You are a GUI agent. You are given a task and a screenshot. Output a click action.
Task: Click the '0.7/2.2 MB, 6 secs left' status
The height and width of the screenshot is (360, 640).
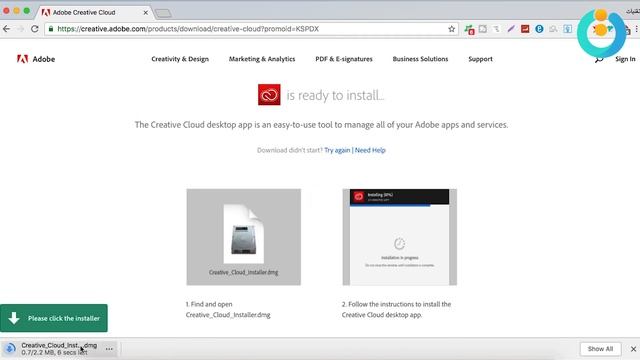point(54,352)
